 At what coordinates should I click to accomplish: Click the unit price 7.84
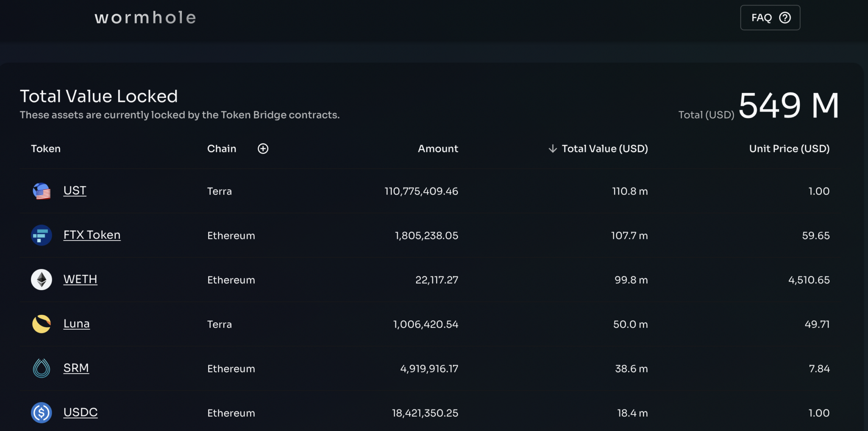click(x=819, y=369)
